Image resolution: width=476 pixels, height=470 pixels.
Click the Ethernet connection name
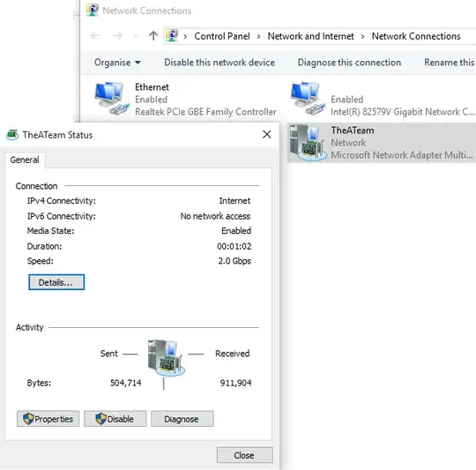(x=152, y=87)
